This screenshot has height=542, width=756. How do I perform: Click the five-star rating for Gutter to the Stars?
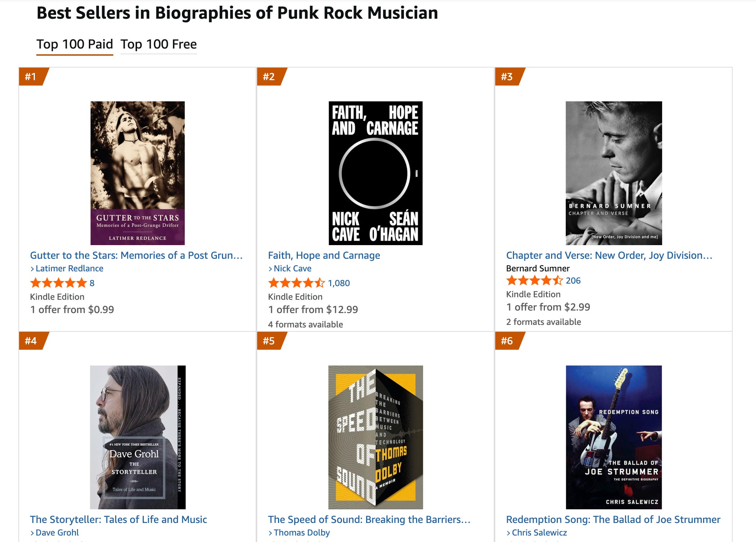point(59,283)
